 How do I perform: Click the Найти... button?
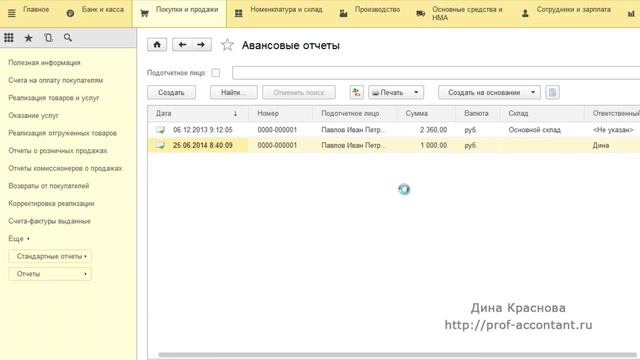point(233,93)
